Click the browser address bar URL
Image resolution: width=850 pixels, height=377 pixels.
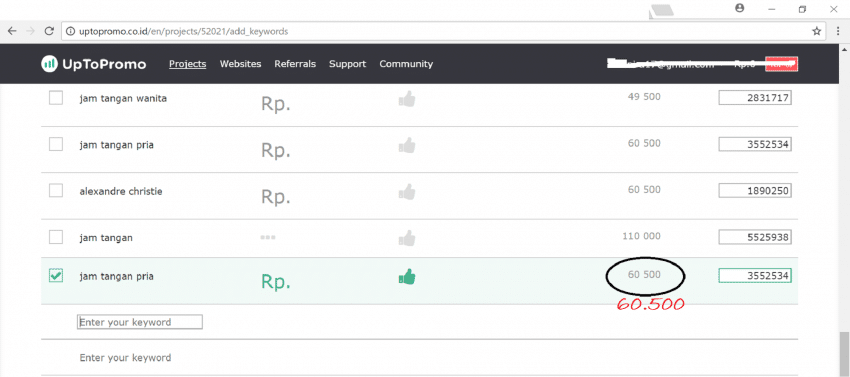[184, 31]
